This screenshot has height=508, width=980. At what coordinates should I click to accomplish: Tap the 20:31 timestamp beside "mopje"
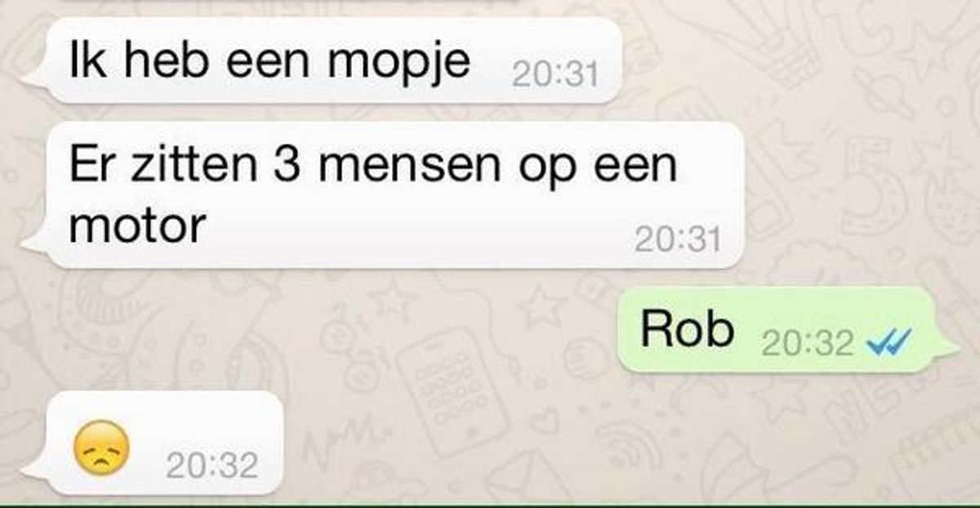pos(555,75)
